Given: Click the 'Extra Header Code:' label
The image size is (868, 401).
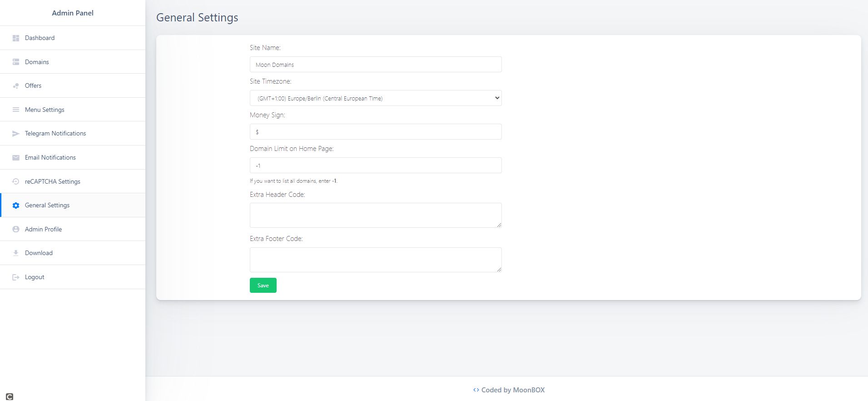Looking at the screenshot, I should [278, 195].
